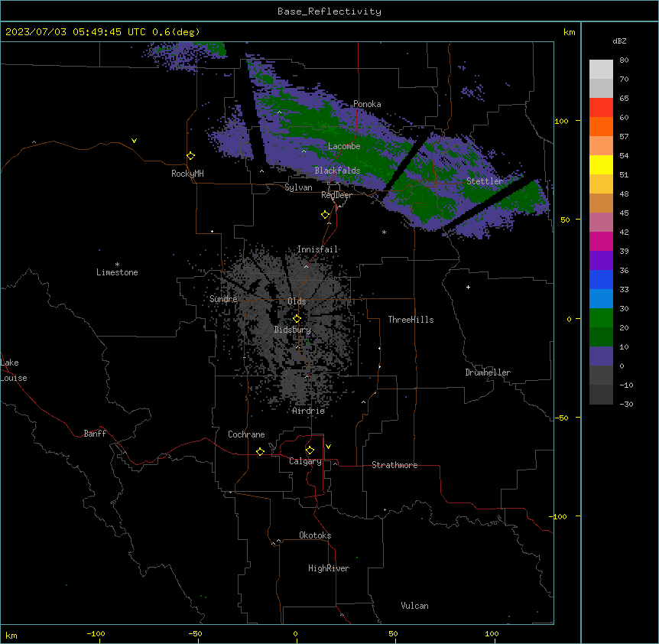Select the magenta 42 dBZ legend swatch
Screen dimensions: 659x644
coord(601,241)
